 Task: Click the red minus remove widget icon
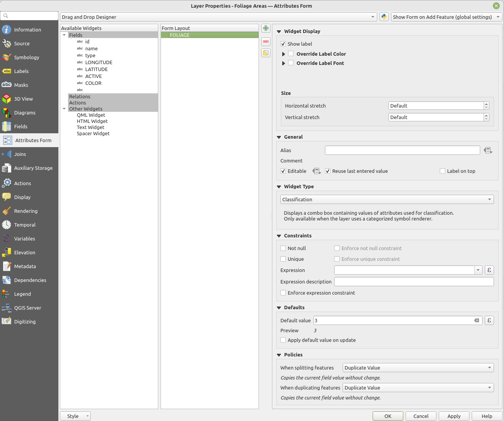click(x=266, y=41)
